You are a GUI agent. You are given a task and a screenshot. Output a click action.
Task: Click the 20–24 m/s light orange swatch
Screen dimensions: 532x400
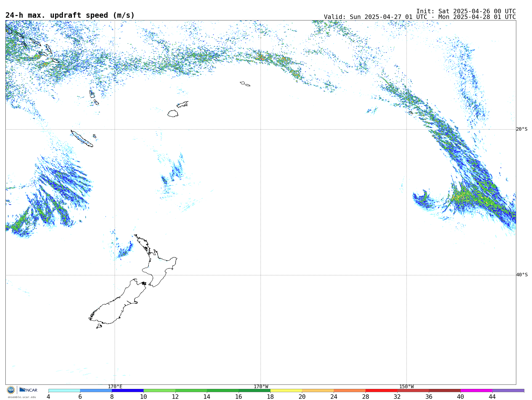[318, 391]
